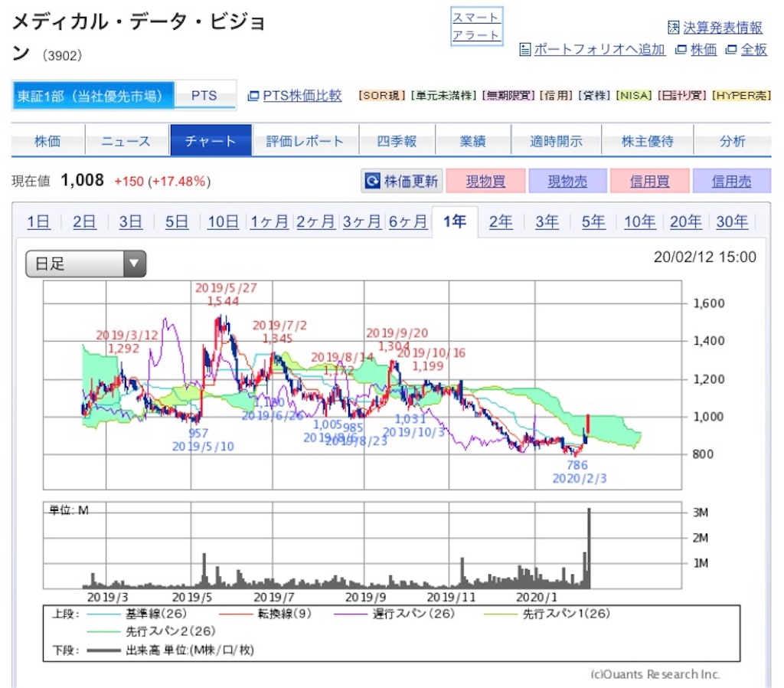Click the 現物売 button
Viewport: 784px width, 688px height.
(567, 181)
